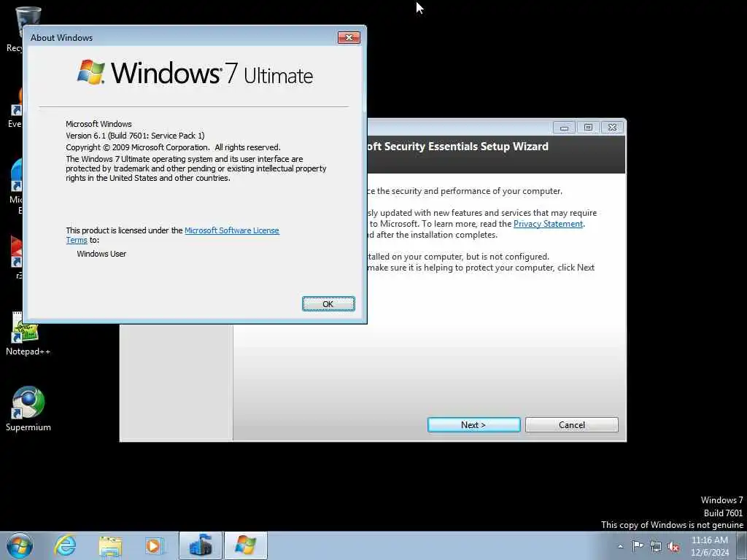The image size is (747, 560).
Task: Open the Microsoft Software License Terms link
Action: pos(231,230)
